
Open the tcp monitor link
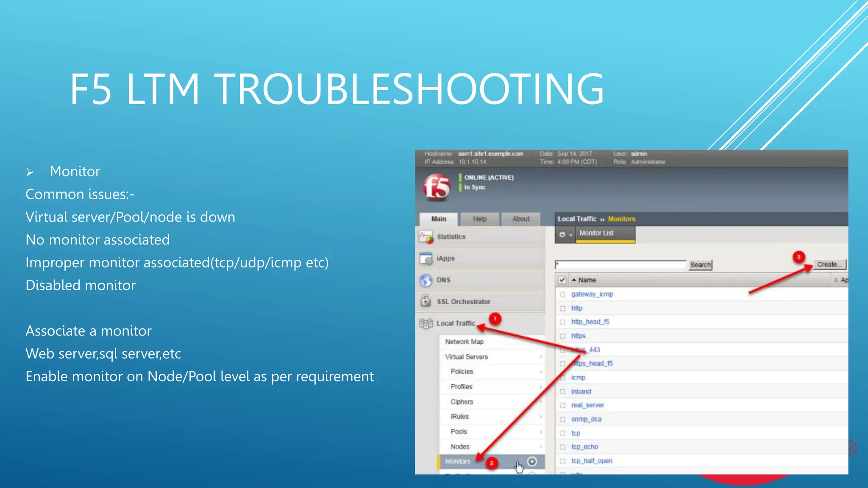click(x=576, y=433)
